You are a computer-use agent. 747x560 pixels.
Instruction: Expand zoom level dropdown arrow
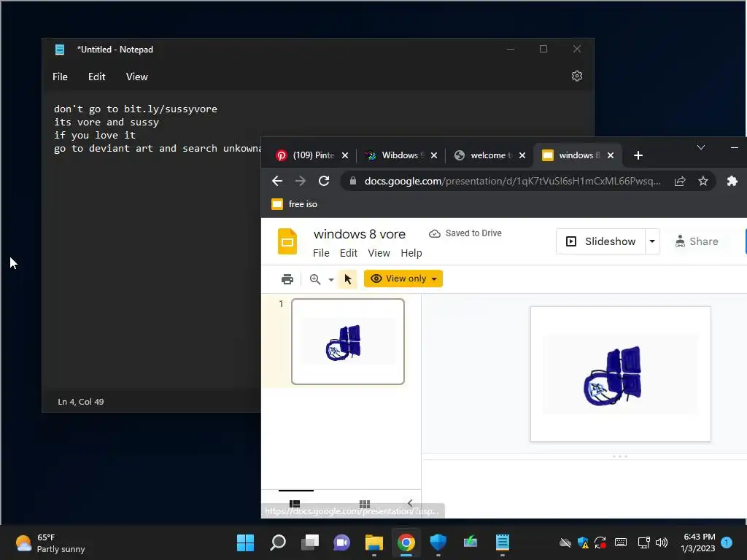pyautogui.click(x=331, y=279)
